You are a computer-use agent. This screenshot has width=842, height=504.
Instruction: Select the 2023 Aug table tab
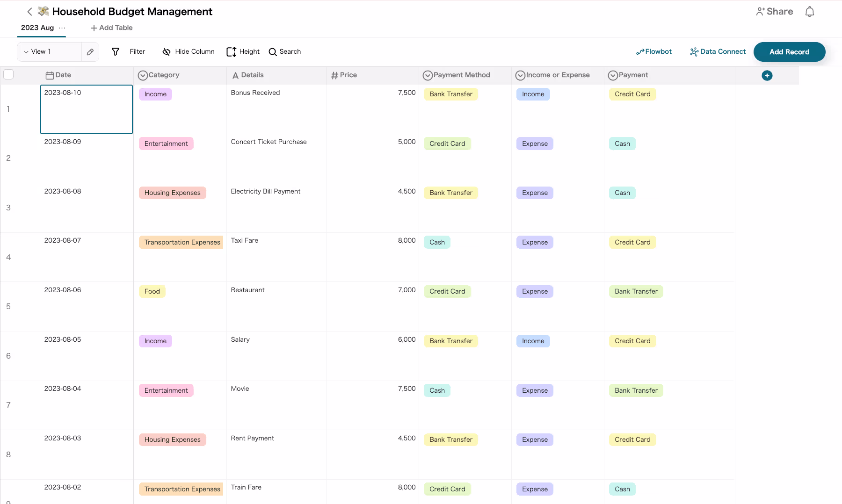click(37, 28)
